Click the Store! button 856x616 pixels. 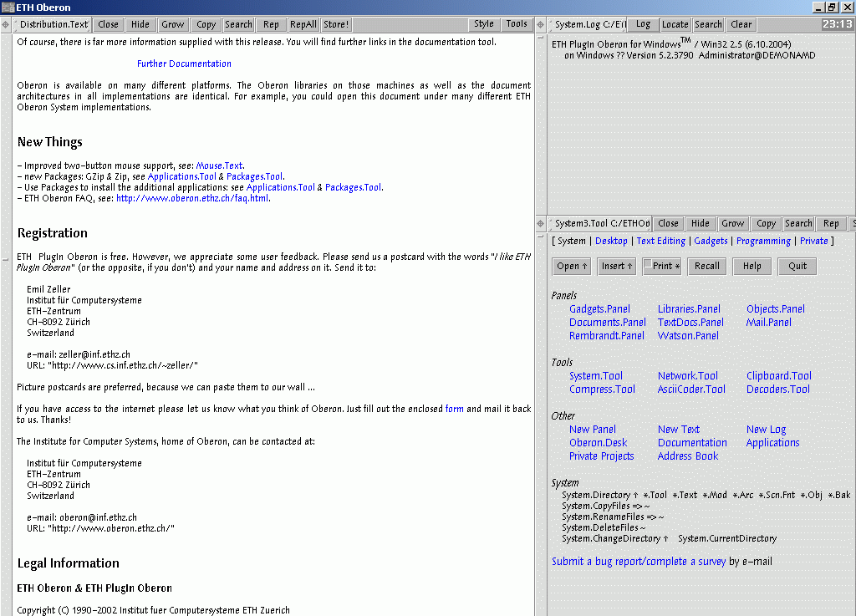pyautogui.click(x=336, y=24)
